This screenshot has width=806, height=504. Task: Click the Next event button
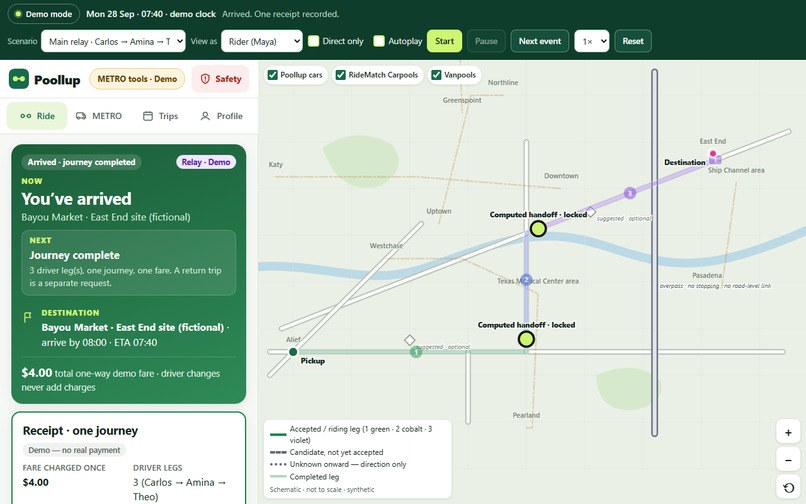540,41
